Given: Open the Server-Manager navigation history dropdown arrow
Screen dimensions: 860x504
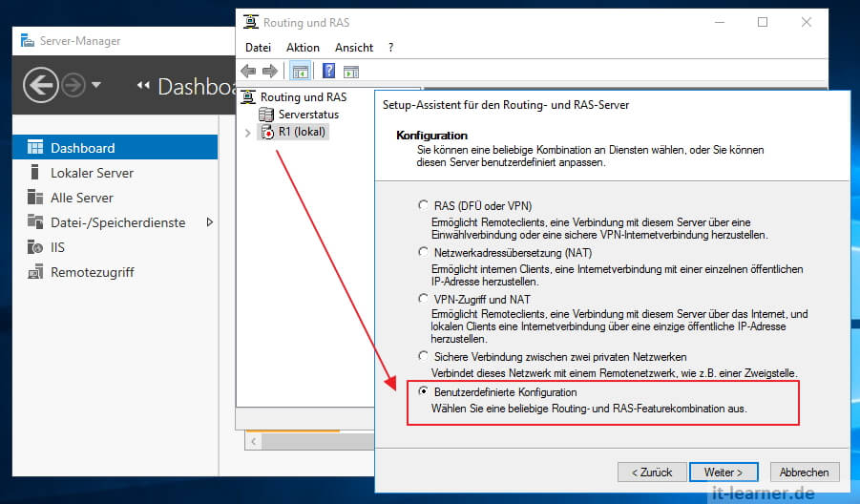Looking at the screenshot, I should click(96, 85).
